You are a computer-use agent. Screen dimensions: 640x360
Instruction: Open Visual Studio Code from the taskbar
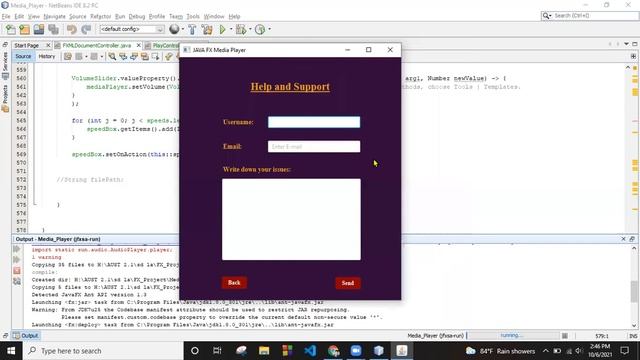coord(310,351)
